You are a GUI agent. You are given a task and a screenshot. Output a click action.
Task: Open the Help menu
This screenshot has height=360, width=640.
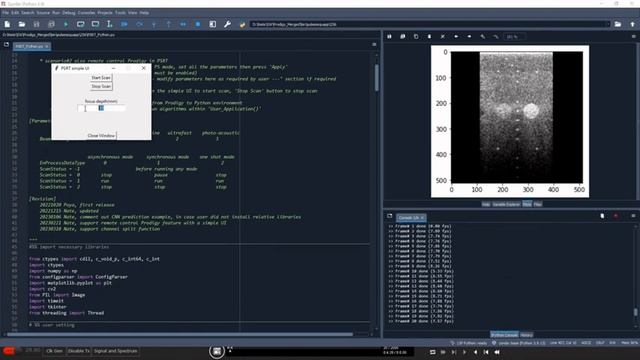click(x=144, y=13)
